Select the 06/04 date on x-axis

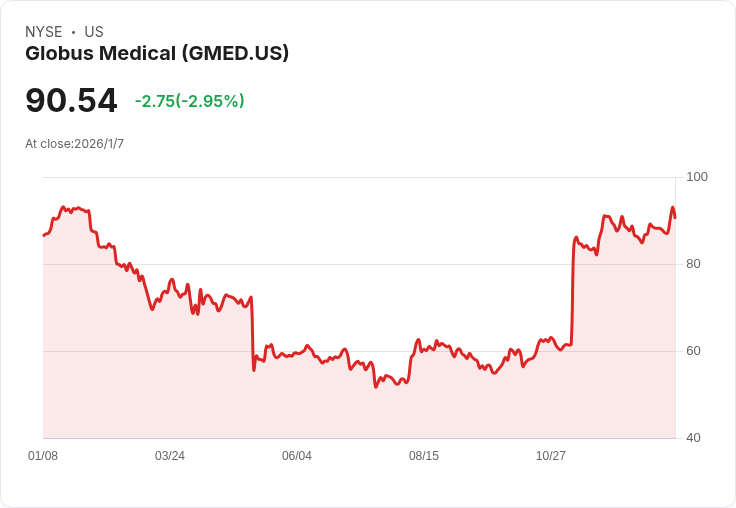(x=297, y=456)
